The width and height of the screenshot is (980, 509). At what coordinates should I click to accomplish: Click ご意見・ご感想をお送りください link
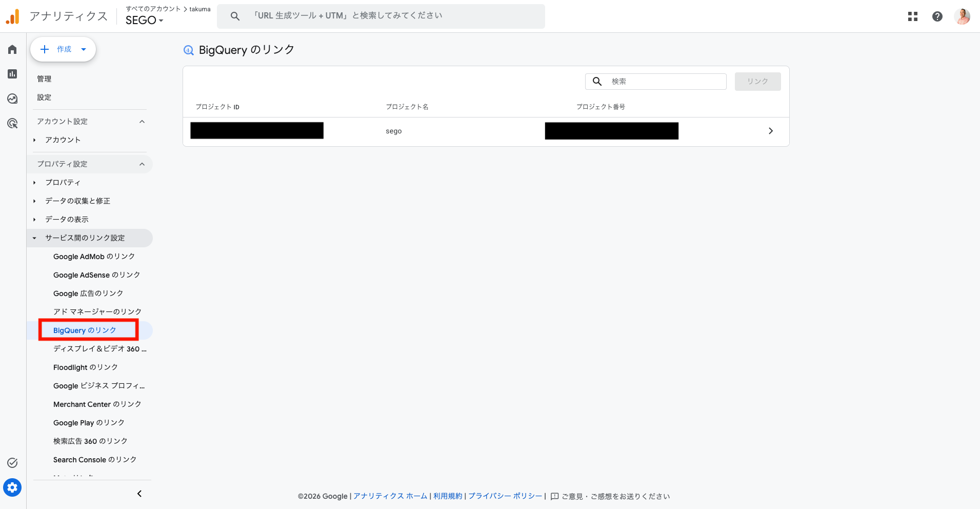click(x=616, y=496)
